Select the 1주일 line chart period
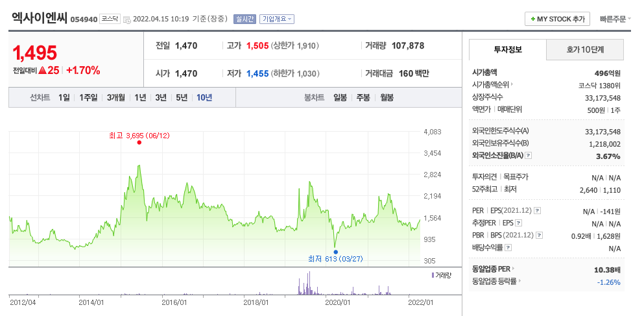Image resolution: width=644 pixels, height=316 pixels. click(88, 98)
